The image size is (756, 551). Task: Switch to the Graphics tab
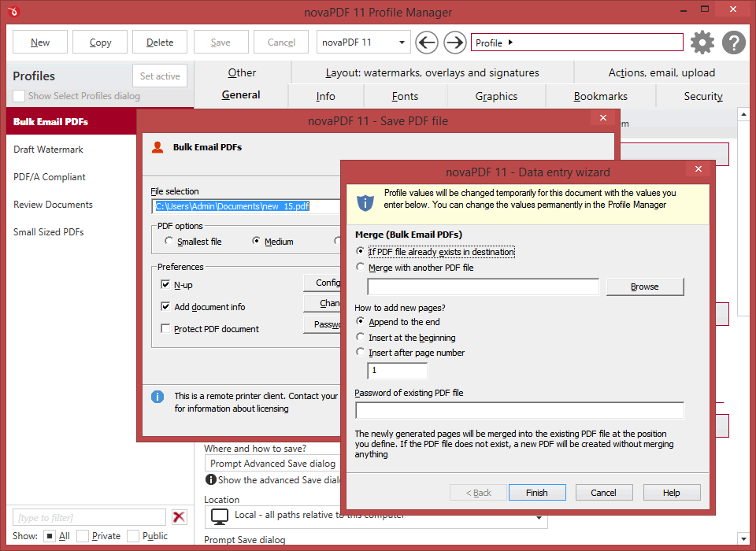coord(496,96)
